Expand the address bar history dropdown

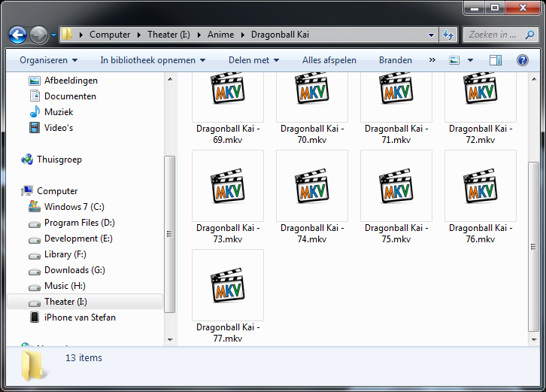click(x=431, y=35)
